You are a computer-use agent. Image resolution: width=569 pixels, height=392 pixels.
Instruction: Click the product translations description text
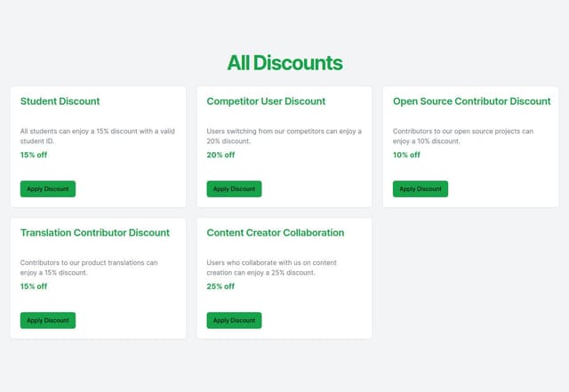(x=89, y=268)
